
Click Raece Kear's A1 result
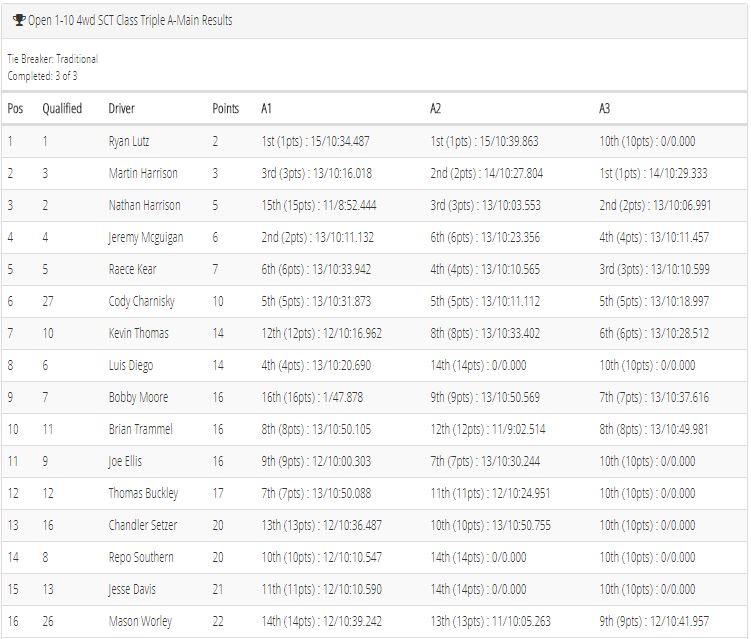(316, 269)
